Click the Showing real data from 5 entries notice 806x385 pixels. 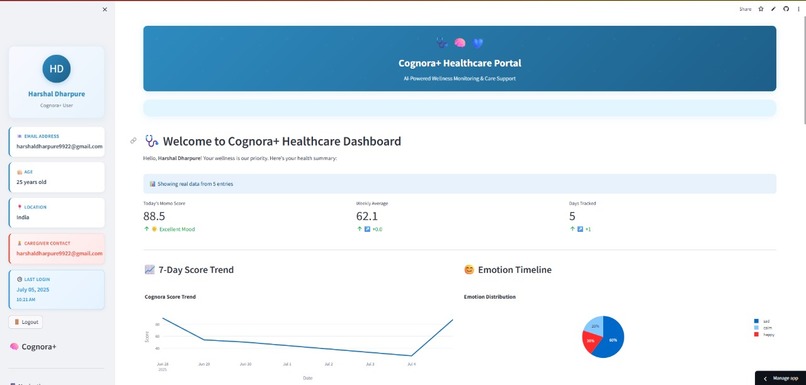point(460,184)
